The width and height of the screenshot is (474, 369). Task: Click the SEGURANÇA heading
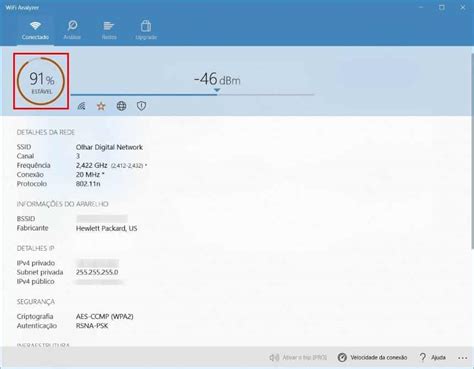pos(36,302)
